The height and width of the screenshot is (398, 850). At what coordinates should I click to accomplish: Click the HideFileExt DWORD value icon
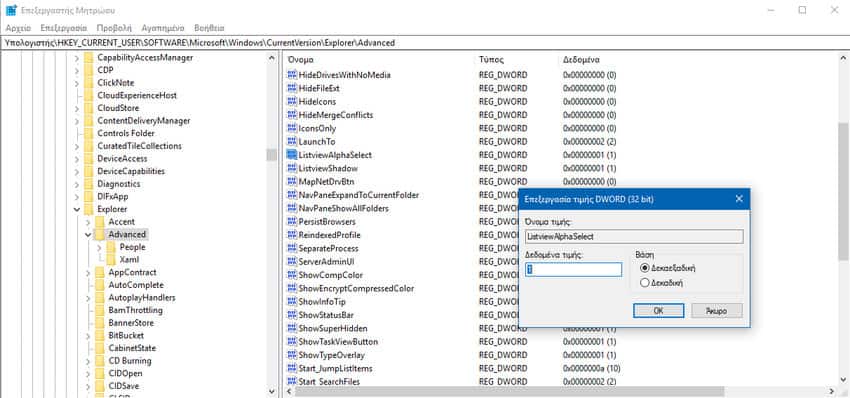(x=292, y=88)
